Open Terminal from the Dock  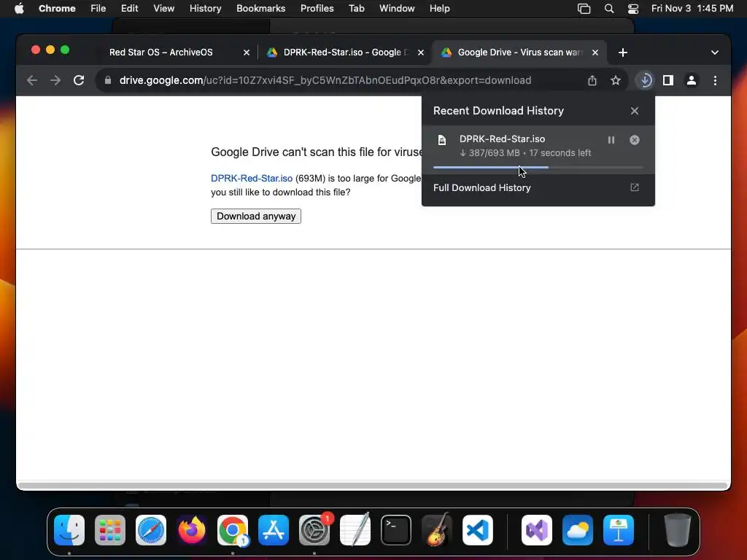396,530
